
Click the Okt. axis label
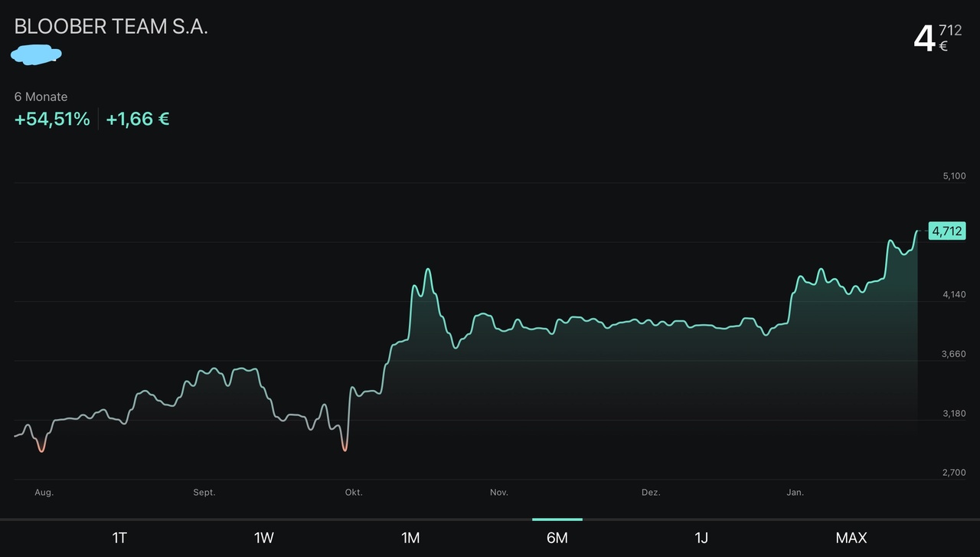click(354, 493)
